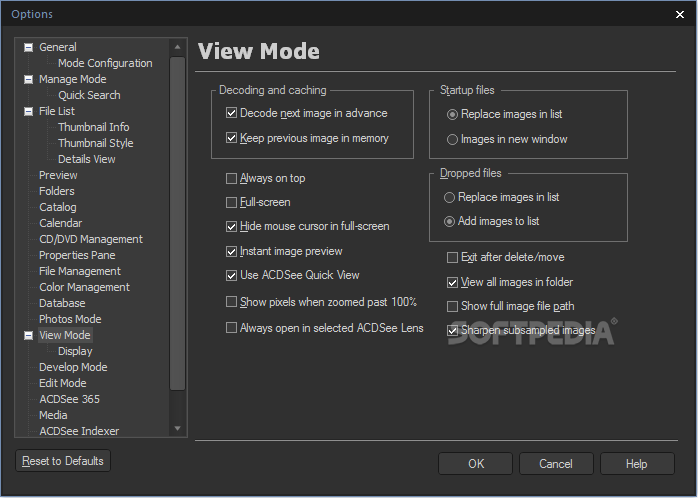This screenshot has height=498, width=698.
Task: Disable Instant image preview
Action: pos(231,252)
